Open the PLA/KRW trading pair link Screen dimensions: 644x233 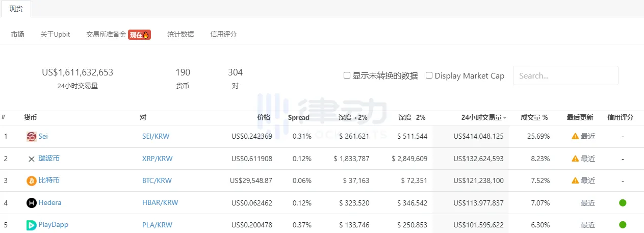click(157, 225)
